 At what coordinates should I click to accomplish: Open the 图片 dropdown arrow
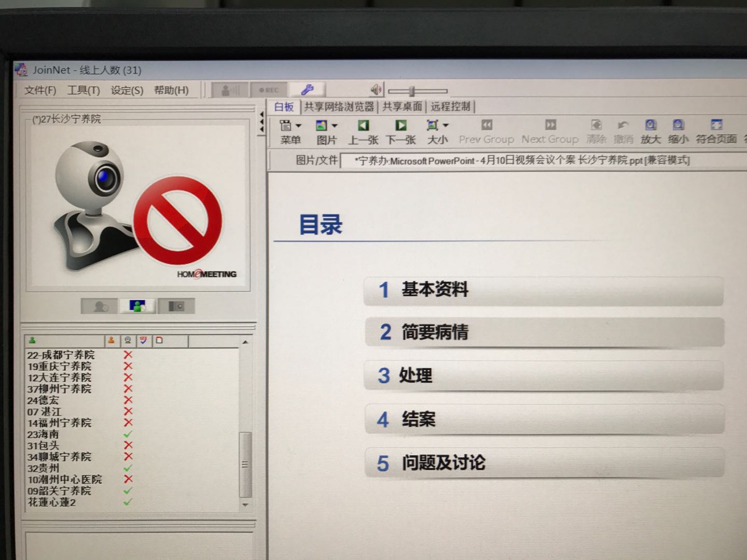[x=334, y=125]
